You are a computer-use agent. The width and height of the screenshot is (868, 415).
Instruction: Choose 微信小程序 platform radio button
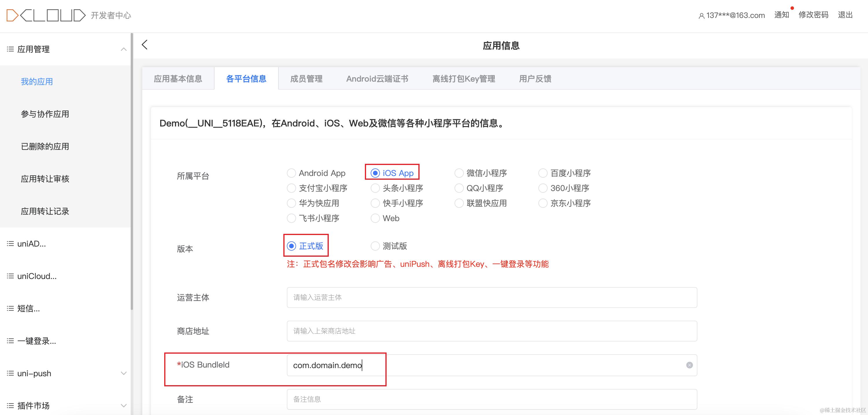(x=459, y=173)
